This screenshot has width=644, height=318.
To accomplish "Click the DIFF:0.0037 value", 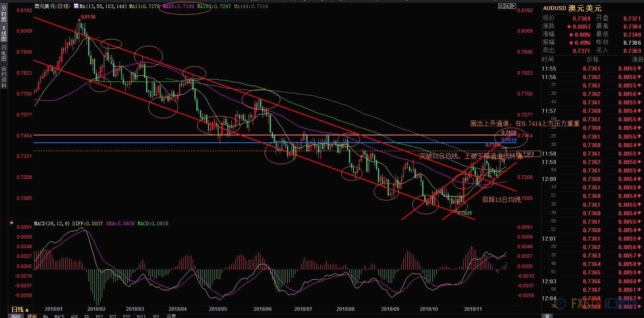I will click(87, 223).
